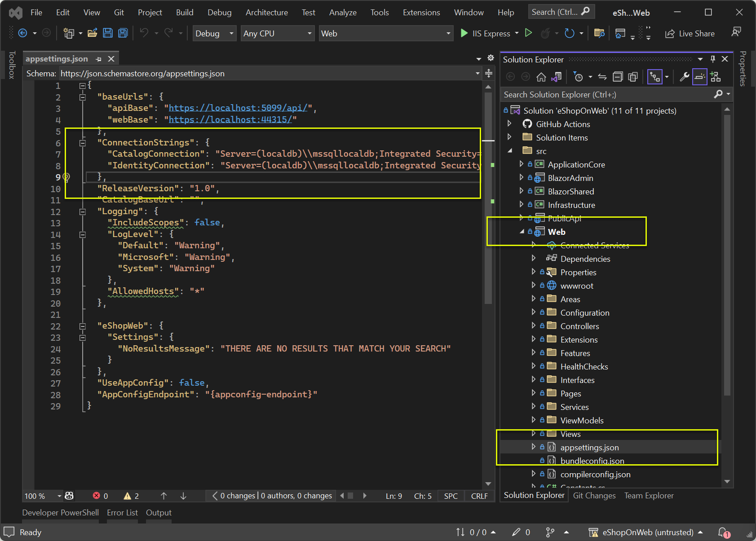Click inside Search Solution Explorer field
This screenshot has width=756, height=541.
[x=606, y=95]
